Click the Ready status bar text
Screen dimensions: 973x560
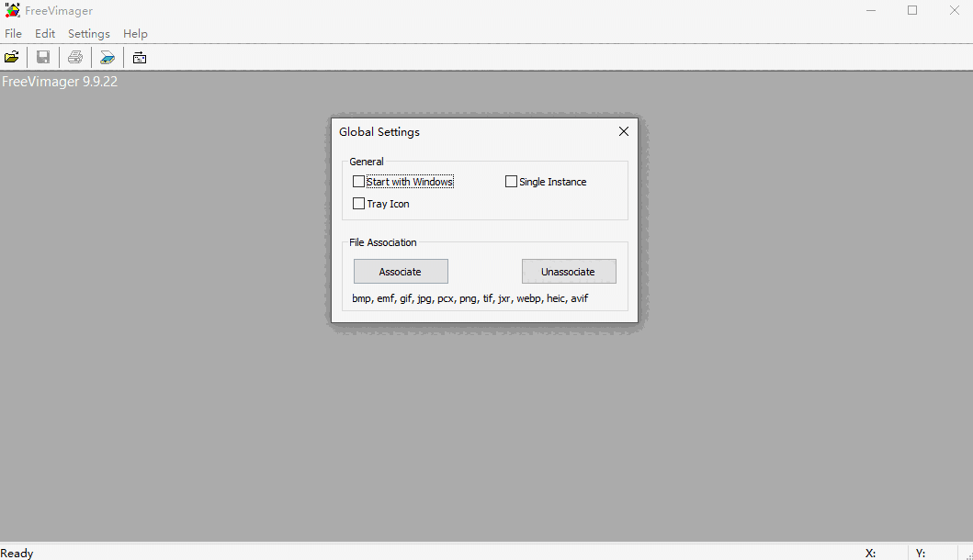pos(17,554)
